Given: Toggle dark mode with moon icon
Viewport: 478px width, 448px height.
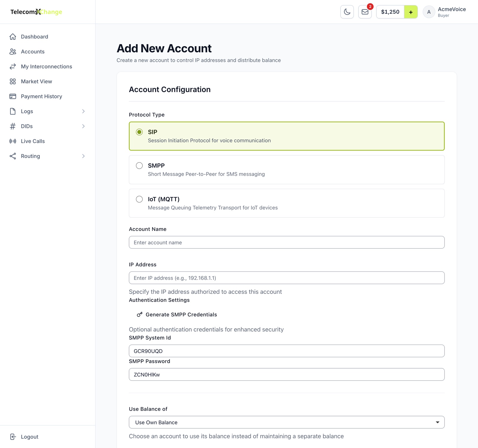Looking at the screenshot, I should (x=347, y=12).
